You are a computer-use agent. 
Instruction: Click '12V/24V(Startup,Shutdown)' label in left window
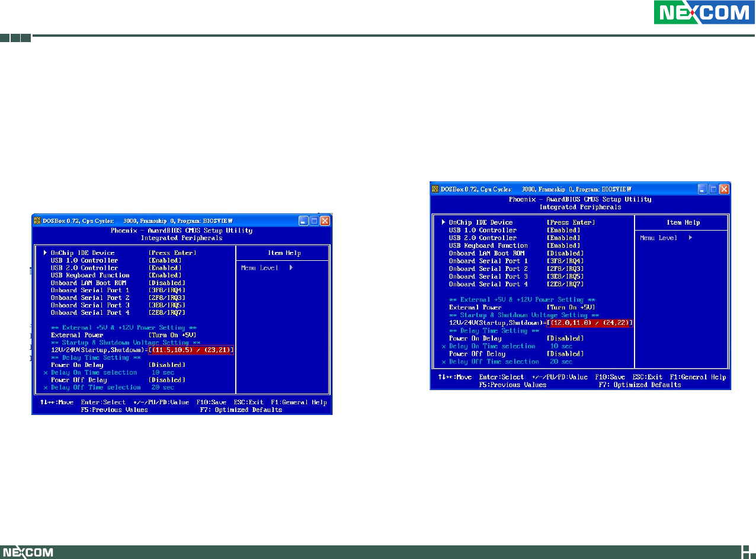[98, 350]
